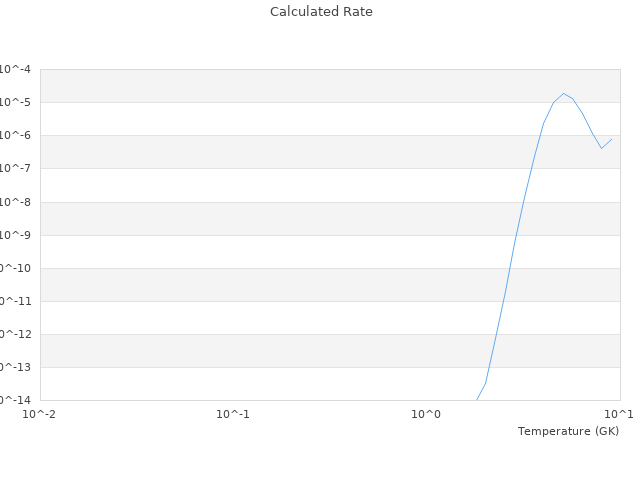Viewport: 640px width, 480px height.
Task: Click the 10^-5 y-axis tick label
Action: [x=14, y=102]
